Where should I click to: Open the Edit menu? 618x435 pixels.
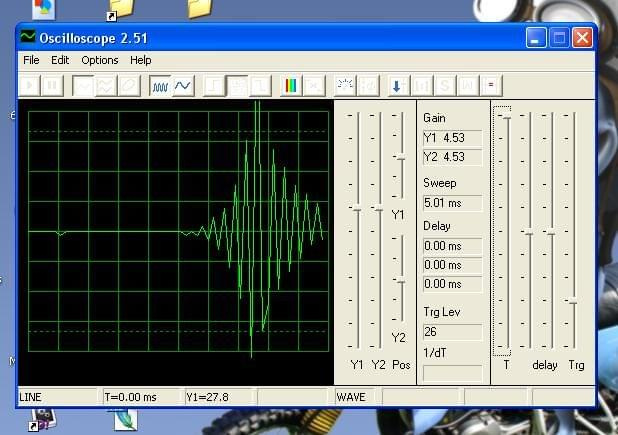[x=61, y=60]
